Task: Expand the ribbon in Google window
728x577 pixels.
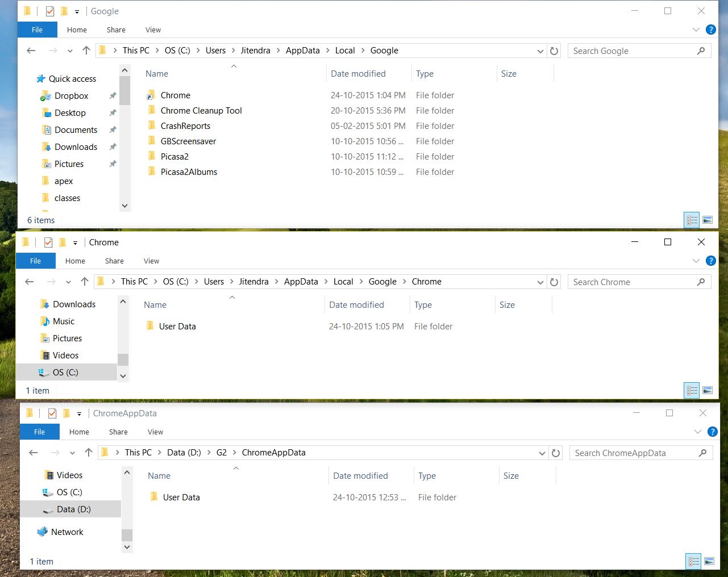Action: click(x=696, y=30)
